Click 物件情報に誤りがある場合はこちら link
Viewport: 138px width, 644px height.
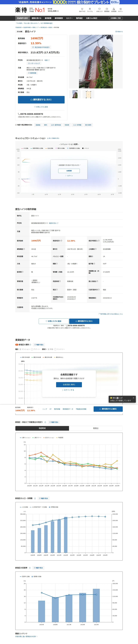(x=111, y=314)
